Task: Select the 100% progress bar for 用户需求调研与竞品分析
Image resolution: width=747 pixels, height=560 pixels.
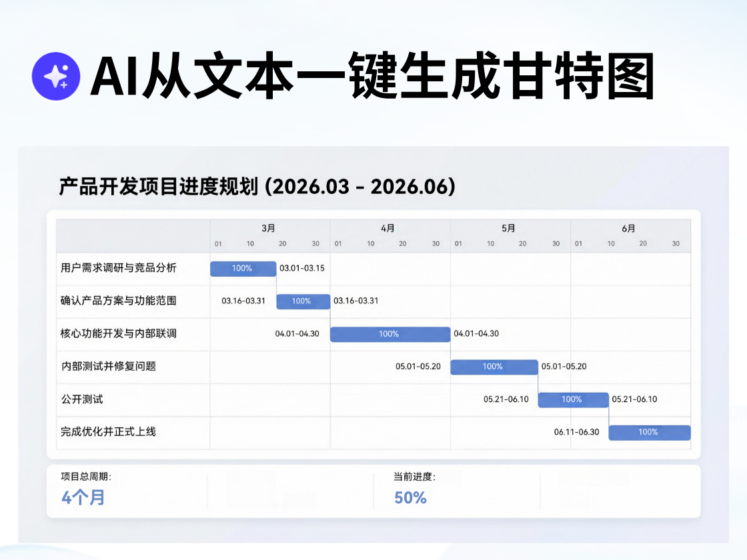Action: click(x=243, y=269)
